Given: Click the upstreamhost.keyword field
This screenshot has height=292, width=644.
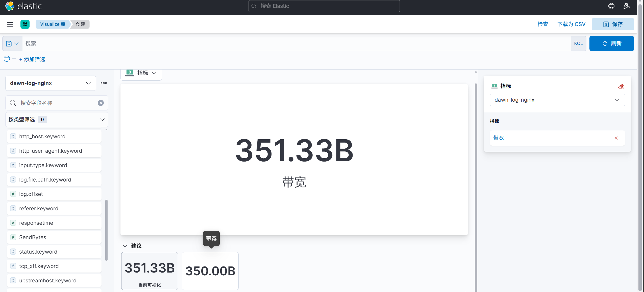Looking at the screenshot, I should [54, 280].
